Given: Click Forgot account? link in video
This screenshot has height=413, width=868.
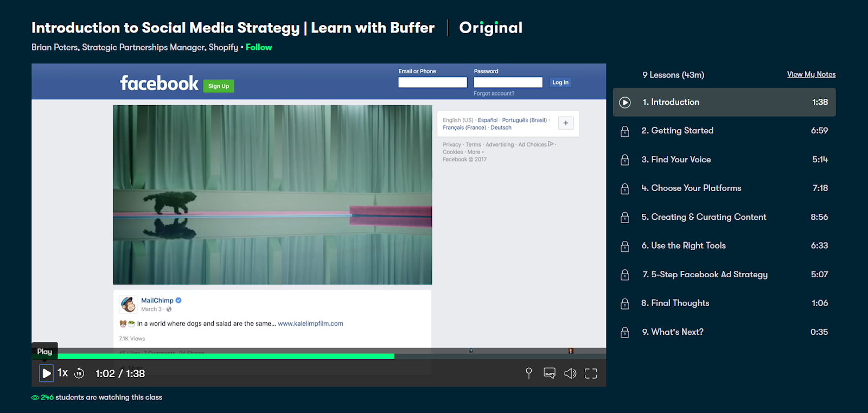Looking at the screenshot, I should point(494,93).
